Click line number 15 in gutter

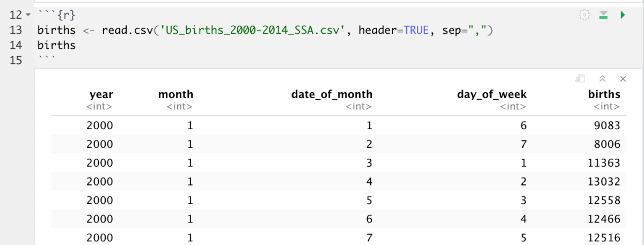click(x=16, y=60)
